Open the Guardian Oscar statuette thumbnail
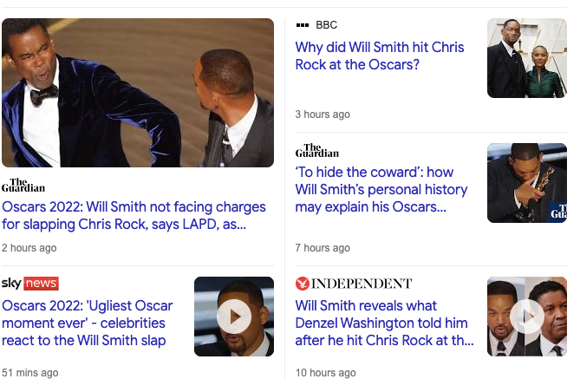 527,183
